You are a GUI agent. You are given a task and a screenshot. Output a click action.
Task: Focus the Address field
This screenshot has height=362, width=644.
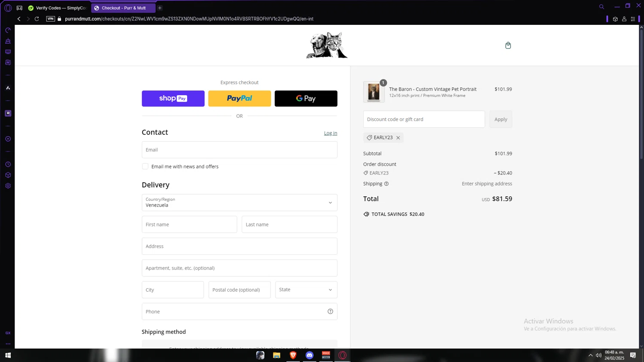click(240, 246)
